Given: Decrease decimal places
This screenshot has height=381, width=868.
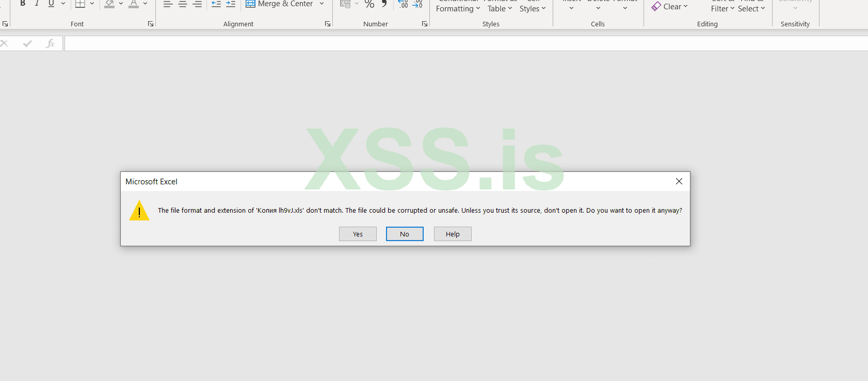Looking at the screenshot, I should [x=417, y=4].
